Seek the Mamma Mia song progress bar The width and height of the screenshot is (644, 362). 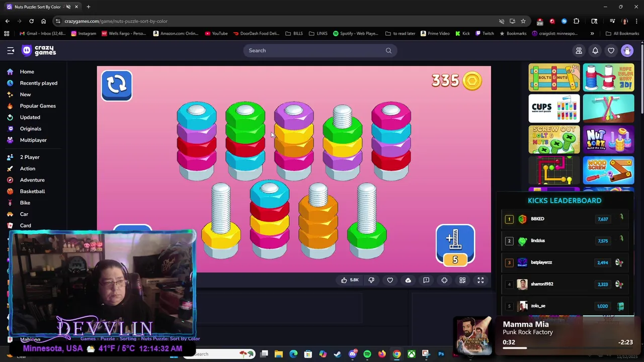click(x=568, y=348)
